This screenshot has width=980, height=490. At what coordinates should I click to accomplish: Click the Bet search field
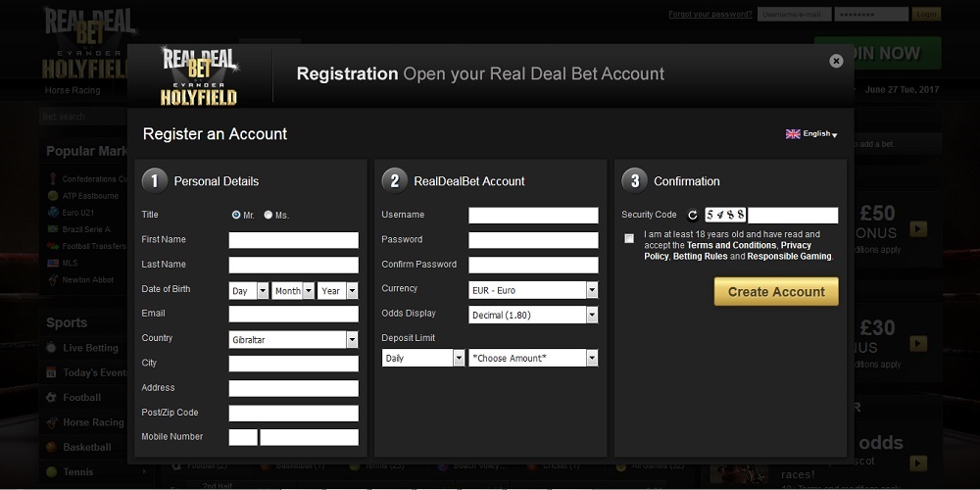tap(84, 117)
